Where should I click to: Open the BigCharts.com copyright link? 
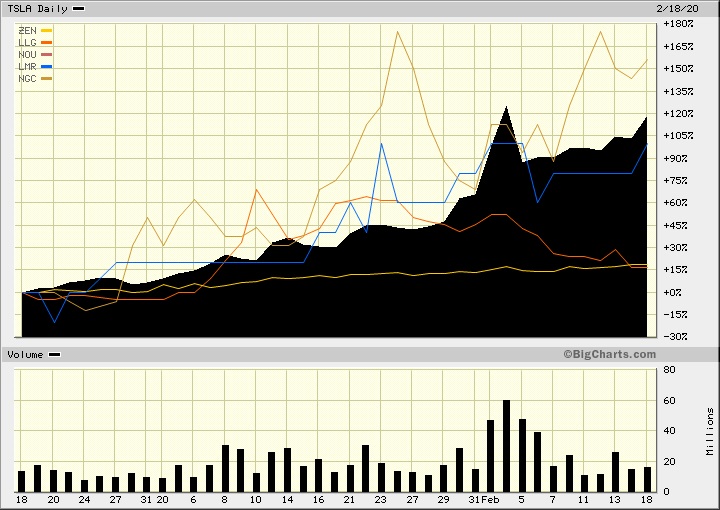point(609,354)
